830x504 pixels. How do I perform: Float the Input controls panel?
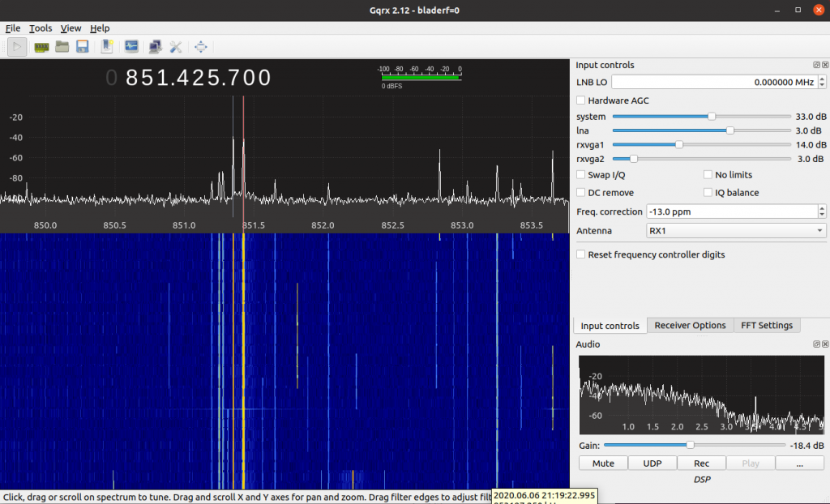point(816,65)
